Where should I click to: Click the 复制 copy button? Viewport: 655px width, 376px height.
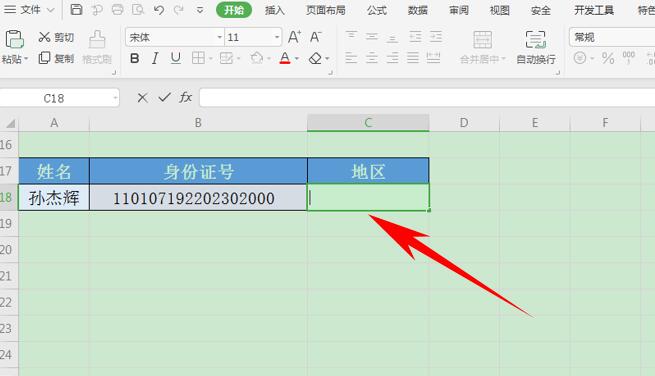[x=56, y=58]
